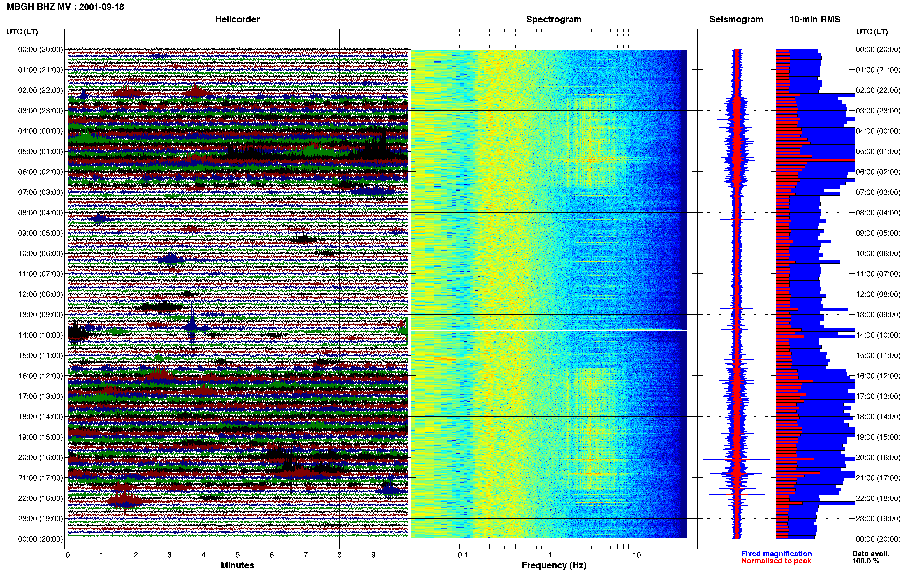Click left time label 00:00 (20:00) at top
Image resolution: width=924 pixels, height=578 pixels.
[41, 49]
